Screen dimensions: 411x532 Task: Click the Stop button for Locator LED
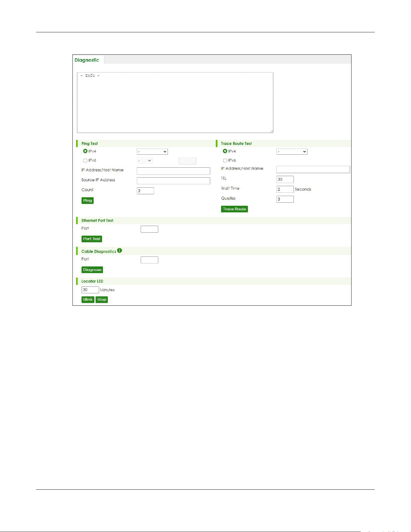(x=102, y=300)
